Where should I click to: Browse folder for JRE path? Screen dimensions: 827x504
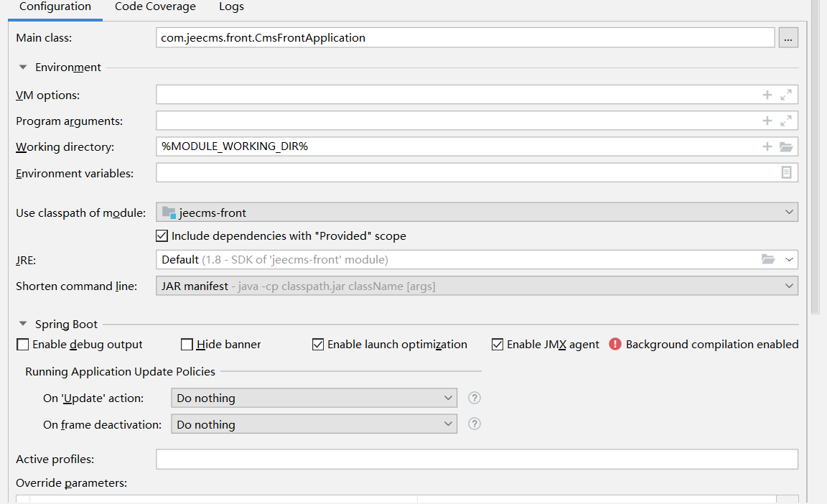(x=768, y=259)
